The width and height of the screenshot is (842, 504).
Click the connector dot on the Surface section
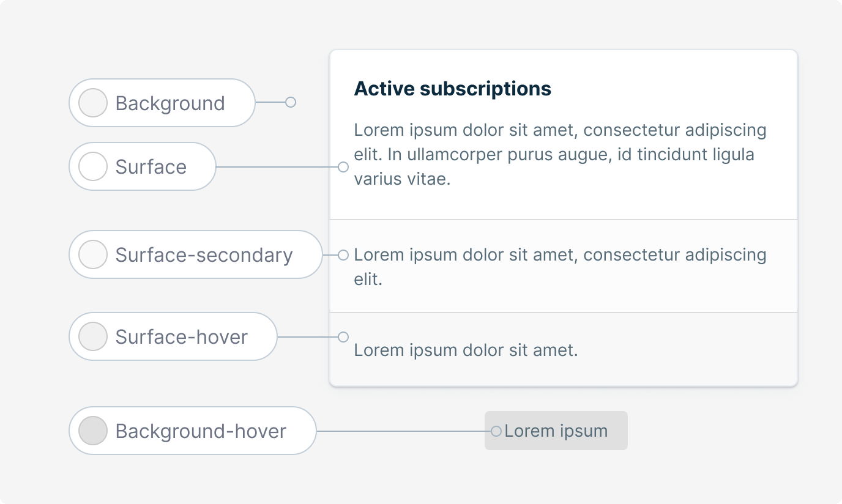(343, 167)
